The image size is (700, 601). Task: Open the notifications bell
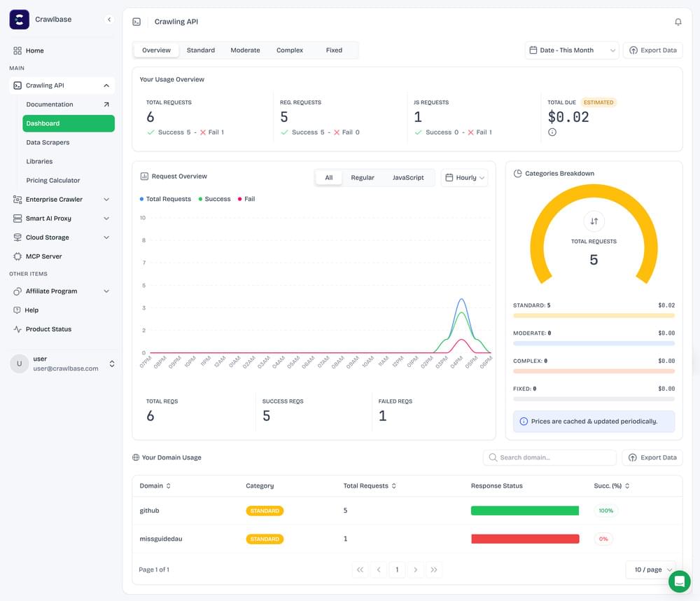coord(678,22)
